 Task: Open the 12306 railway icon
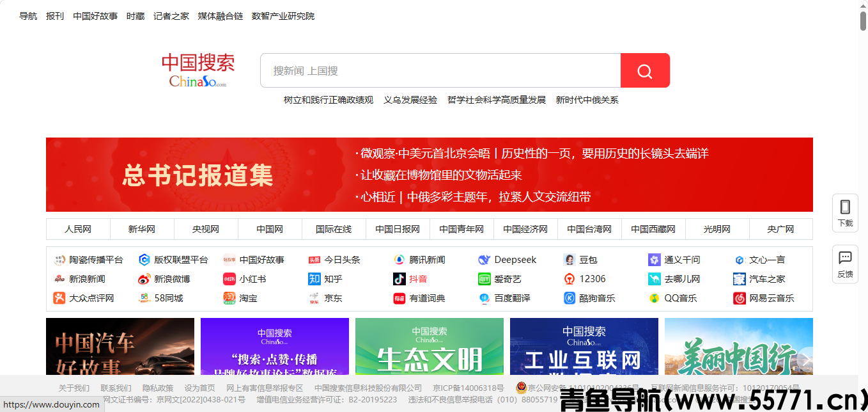[x=570, y=279]
